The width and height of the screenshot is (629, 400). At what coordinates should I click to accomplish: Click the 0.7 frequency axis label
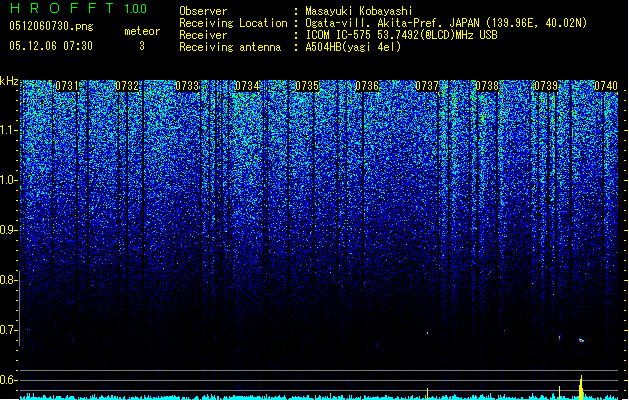(8, 330)
